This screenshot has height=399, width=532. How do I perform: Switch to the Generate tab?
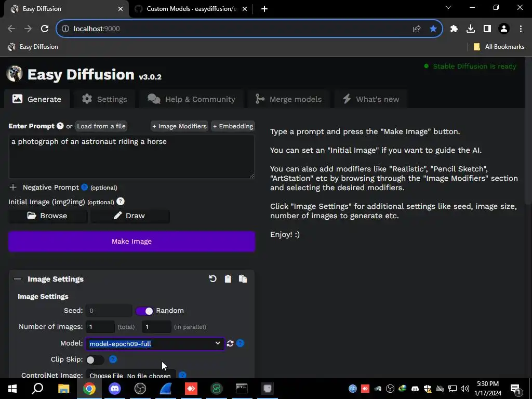37,99
